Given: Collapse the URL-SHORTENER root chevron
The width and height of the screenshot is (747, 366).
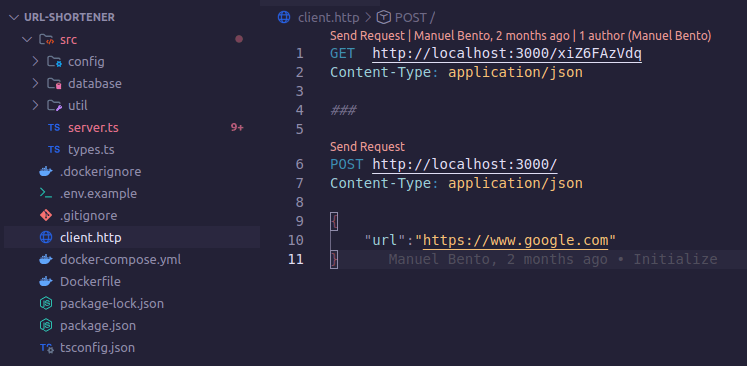Looking at the screenshot, I should 13,18.
